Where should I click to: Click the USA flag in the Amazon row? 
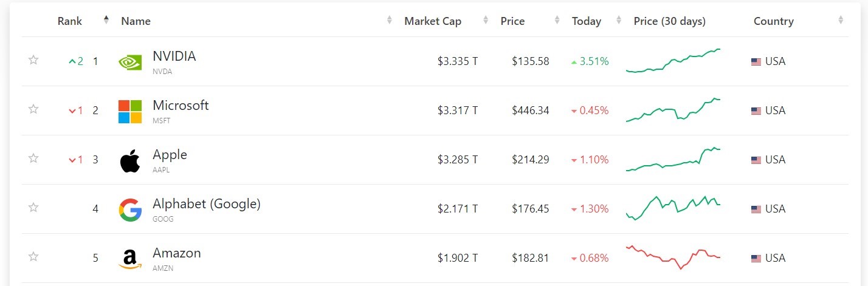coord(756,259)
